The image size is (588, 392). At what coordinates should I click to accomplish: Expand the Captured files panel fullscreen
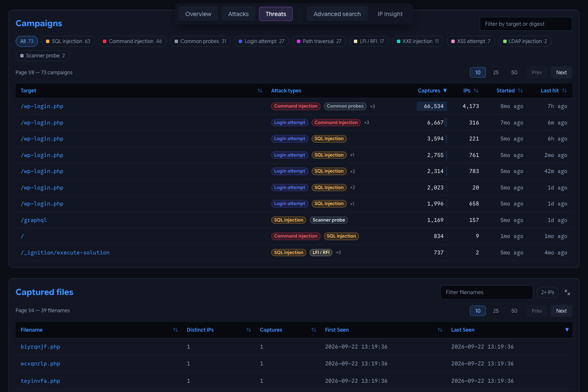[567, 292]
